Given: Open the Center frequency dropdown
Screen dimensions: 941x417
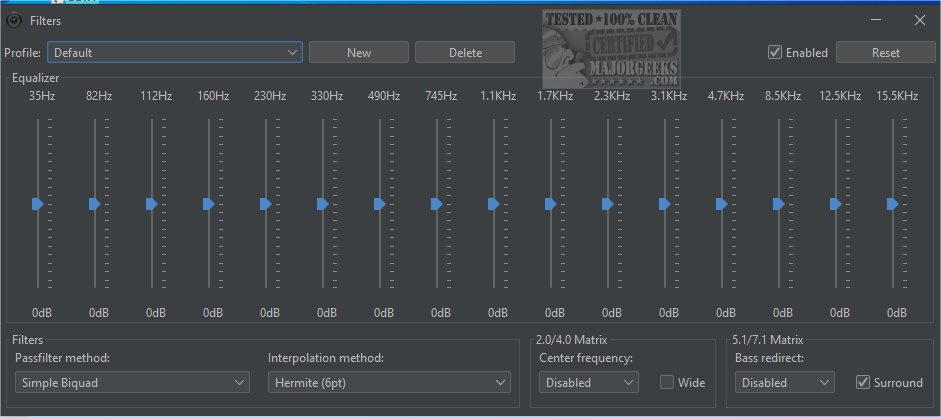Looking at the screenshot, I should [588, 382].
